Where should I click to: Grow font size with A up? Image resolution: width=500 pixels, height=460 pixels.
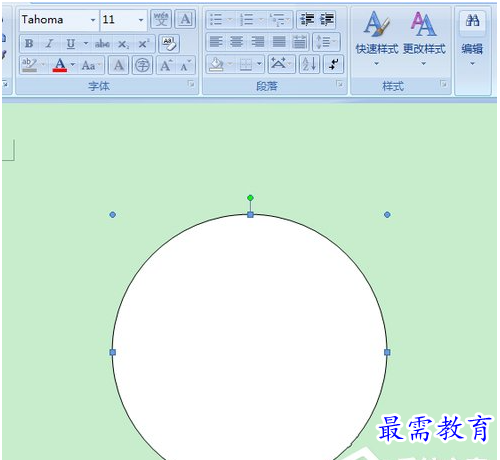tap(166, 65)
